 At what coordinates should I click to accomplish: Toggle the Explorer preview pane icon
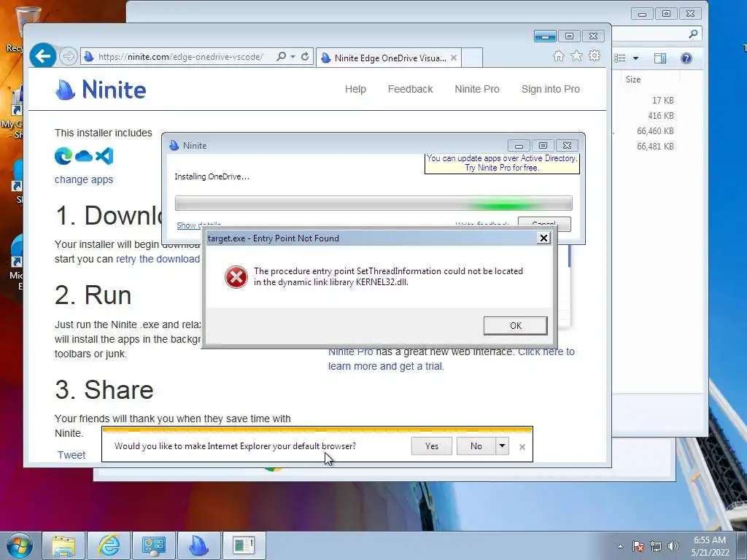coord(660,58)
